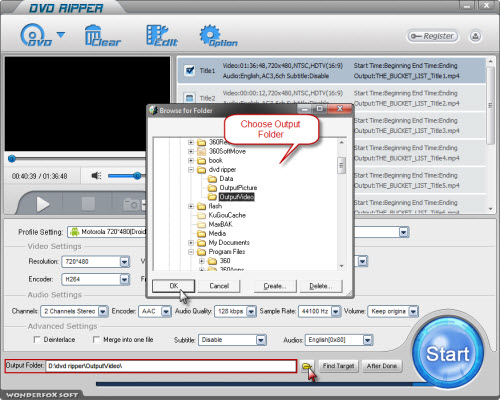This screenshot has width=500, height=400.
Task: Open the Sample Rate 44100 Hz dropdown
Action: [x=336, y=311]
